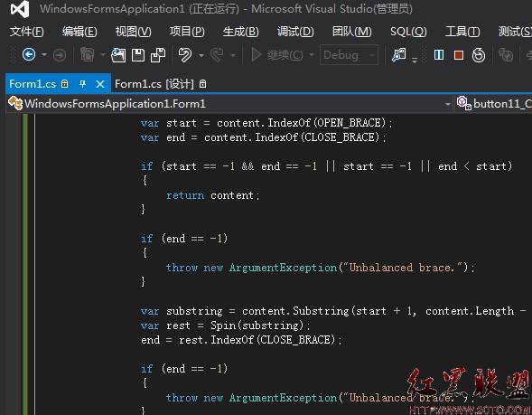Open the 文件(F) menu

click(x=26, y=32)
